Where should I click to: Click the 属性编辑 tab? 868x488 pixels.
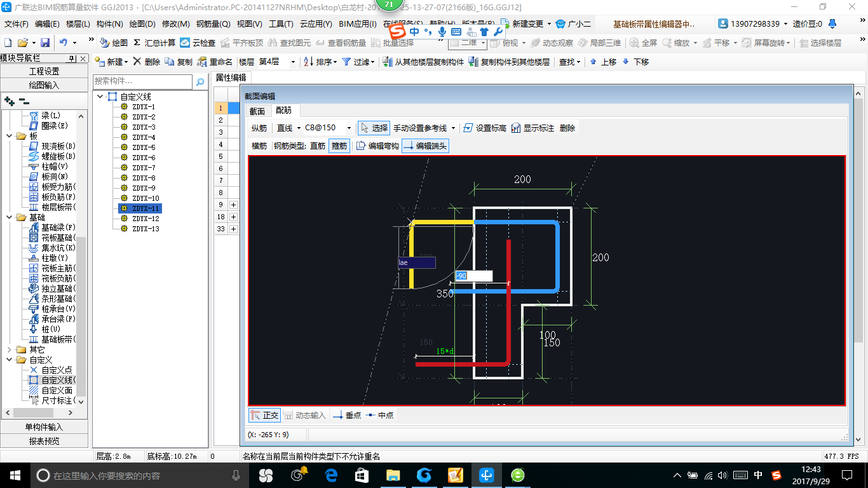click(231, 78)
